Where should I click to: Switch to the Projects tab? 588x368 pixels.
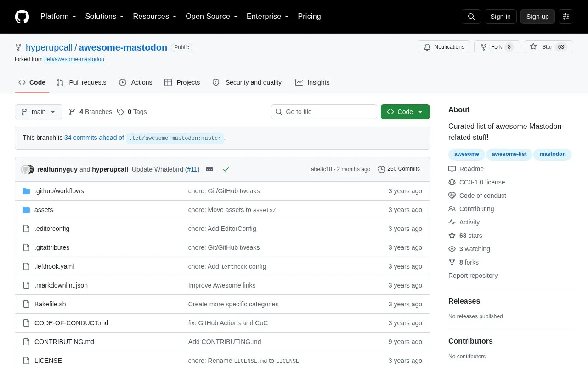pos(182,82)
